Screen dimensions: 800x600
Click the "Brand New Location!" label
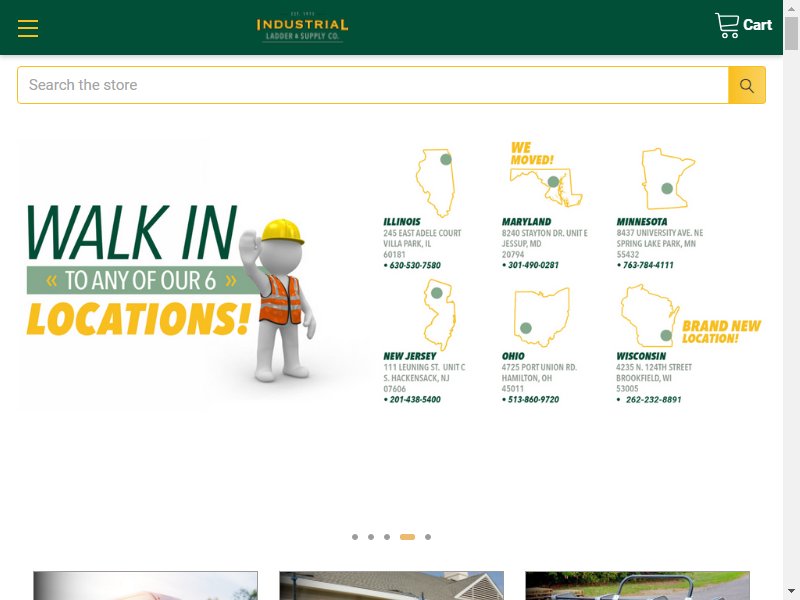click(x=721, y=332)
